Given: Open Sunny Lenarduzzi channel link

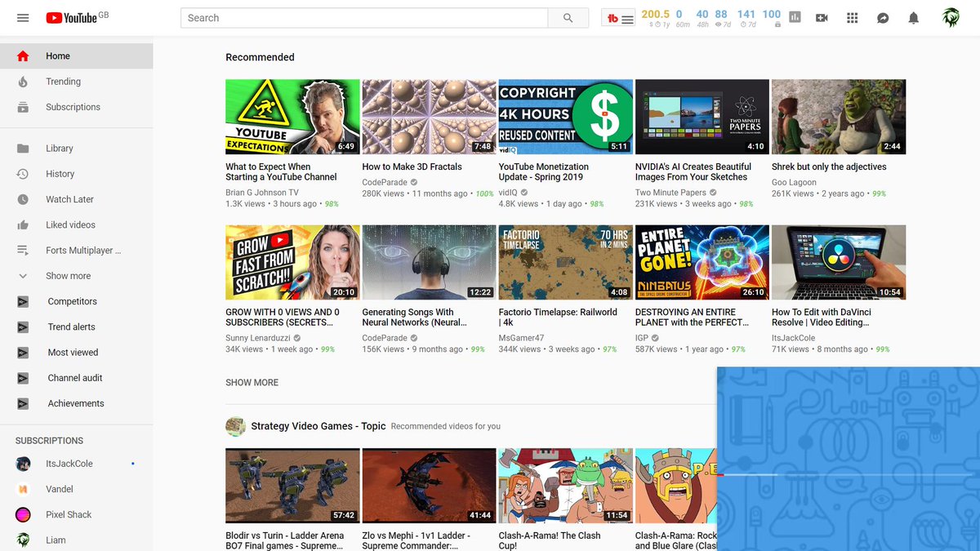Looking at the screenshot, I should coord(259,338).
